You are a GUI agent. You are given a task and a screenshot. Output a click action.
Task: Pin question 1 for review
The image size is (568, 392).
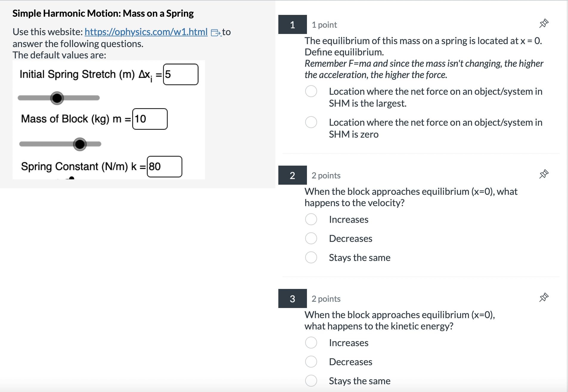click(545, 24)
